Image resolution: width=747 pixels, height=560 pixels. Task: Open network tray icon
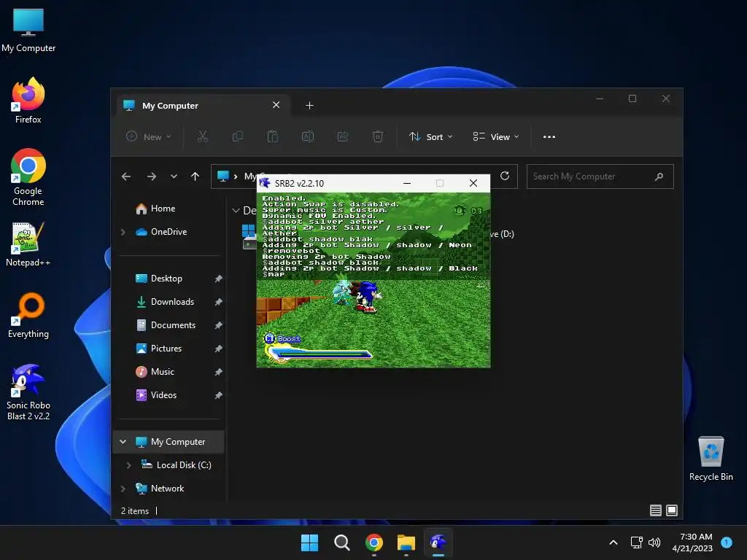636,542
